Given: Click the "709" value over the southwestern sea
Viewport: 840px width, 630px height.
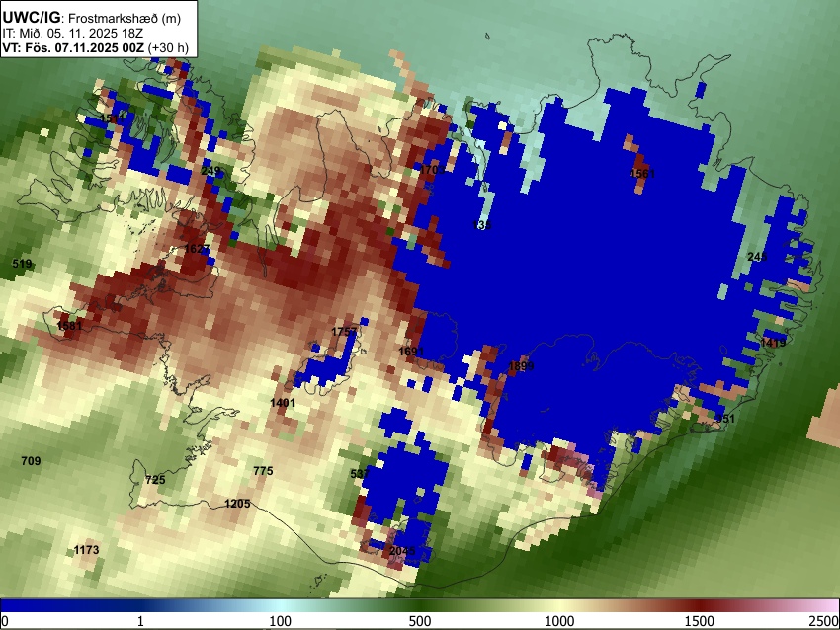Looking at the screenshot, I should tap(31, 461).
